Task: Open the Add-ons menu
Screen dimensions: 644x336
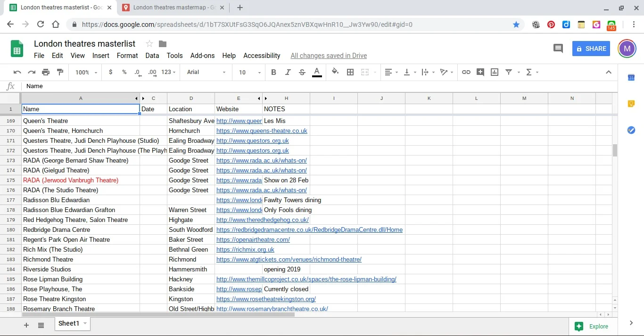Action: pos(203,56)
